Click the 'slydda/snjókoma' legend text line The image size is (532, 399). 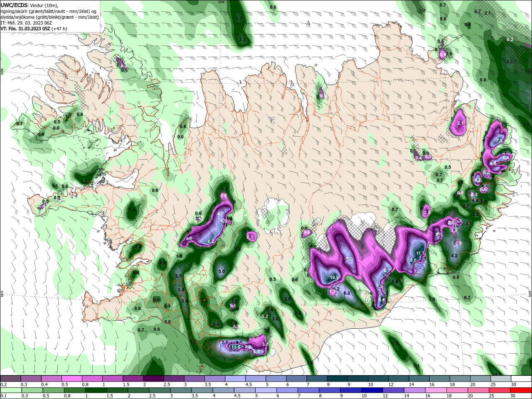pyautogui.click(x=49, y=17)
